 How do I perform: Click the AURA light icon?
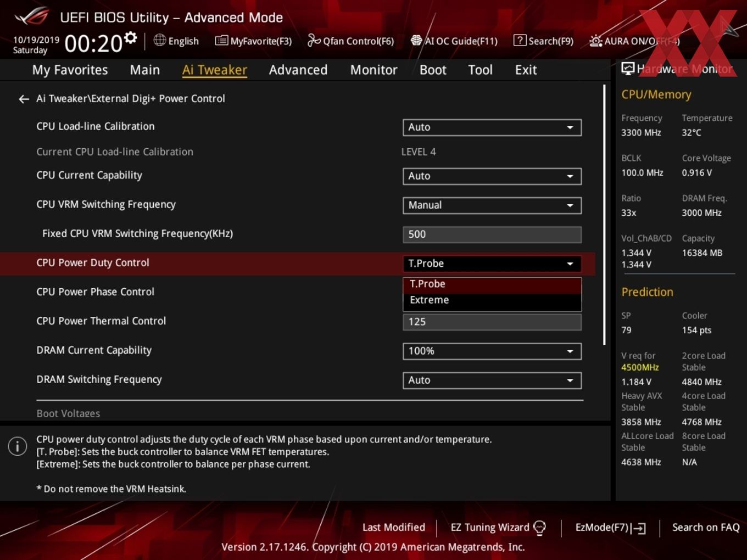[x=596, y=41]
